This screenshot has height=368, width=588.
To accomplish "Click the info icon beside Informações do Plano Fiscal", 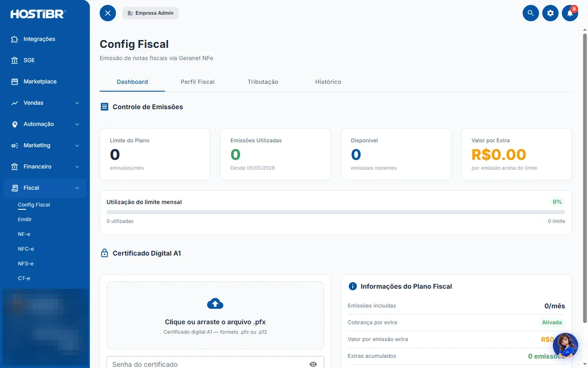I will (x=353, y=286).
